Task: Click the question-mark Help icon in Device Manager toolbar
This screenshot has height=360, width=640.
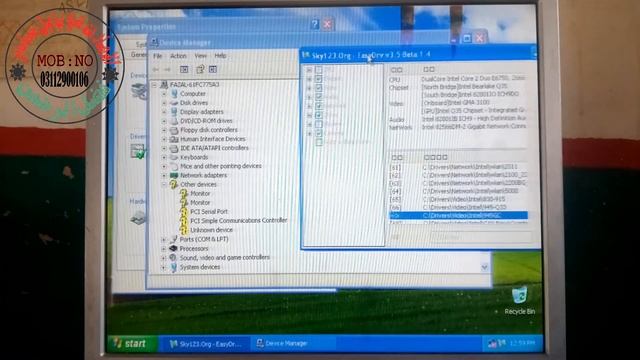Action: pos(200,69)
